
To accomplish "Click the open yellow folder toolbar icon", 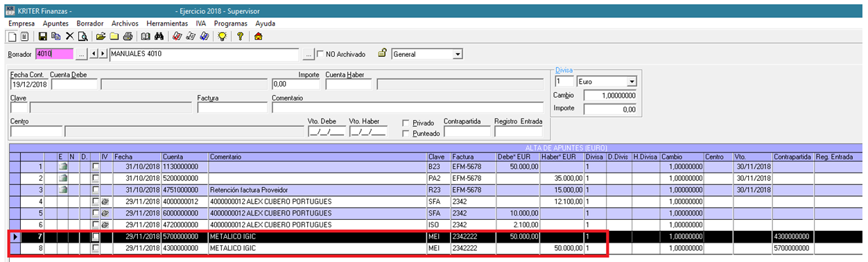I will point(101,36).
